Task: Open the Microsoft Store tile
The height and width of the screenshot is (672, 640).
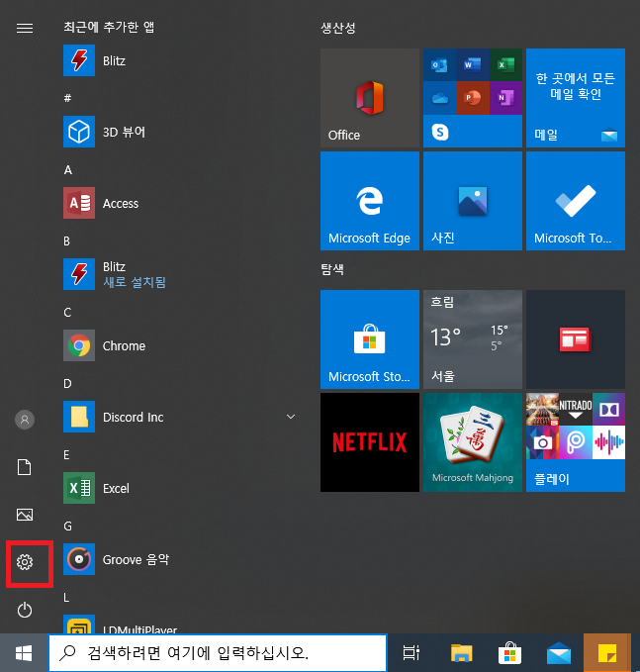Action: (x=370, y=339)
